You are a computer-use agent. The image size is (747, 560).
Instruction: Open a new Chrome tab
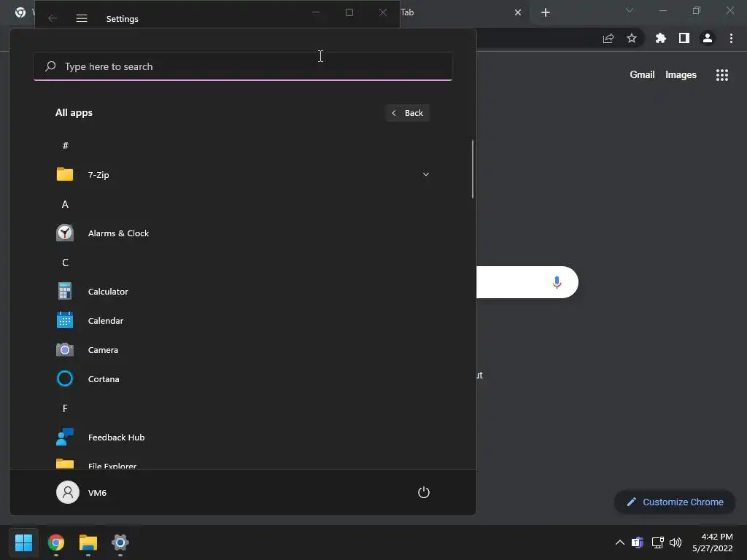pyautogui.click(x=546, y=12)
